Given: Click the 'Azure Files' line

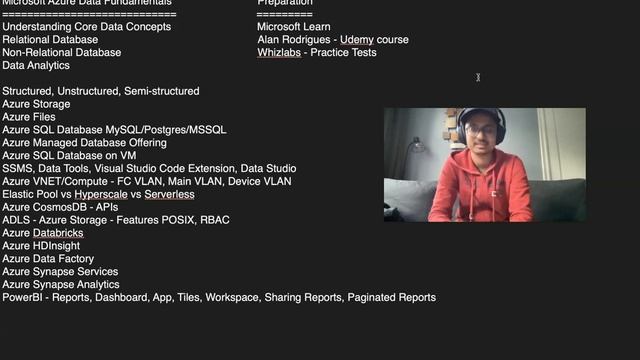Looking at the screenshot, I should point(29,117).
